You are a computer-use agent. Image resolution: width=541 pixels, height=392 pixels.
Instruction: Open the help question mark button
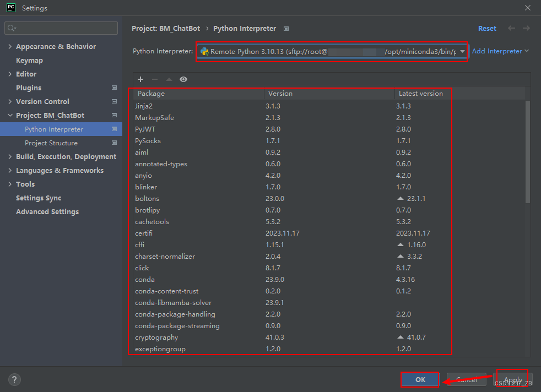(14, 379)
